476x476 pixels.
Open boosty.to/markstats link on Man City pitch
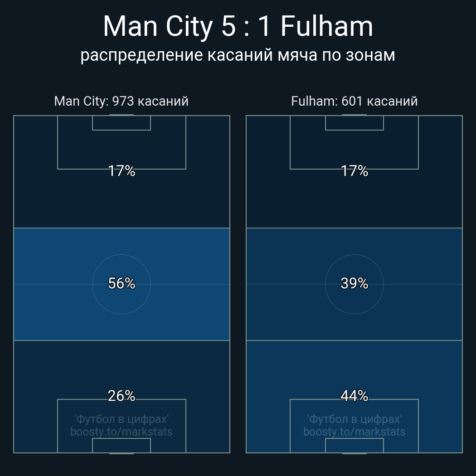point(121,432)
